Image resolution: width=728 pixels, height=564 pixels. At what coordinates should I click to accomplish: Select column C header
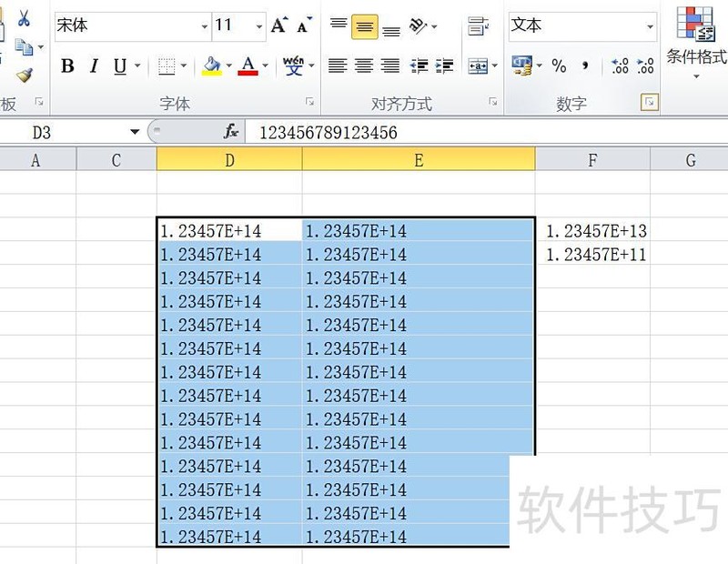[116, 160]
